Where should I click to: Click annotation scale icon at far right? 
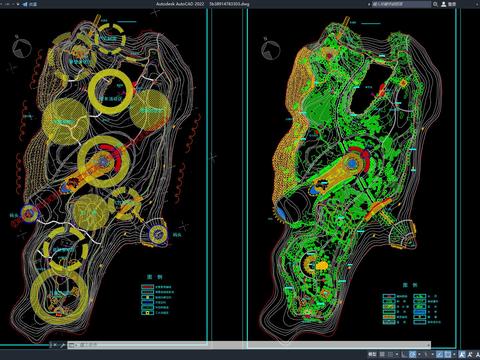pyautogui.click(x=477, y=354)
